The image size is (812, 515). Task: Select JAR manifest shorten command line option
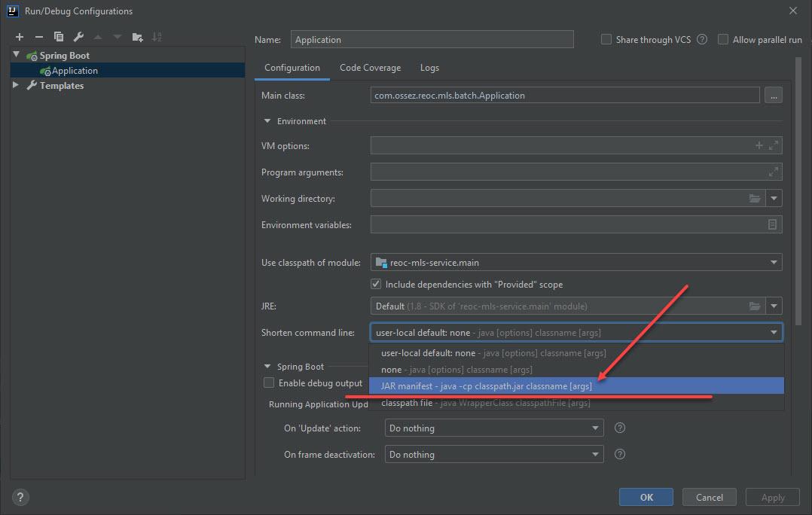tap(527, 385)
